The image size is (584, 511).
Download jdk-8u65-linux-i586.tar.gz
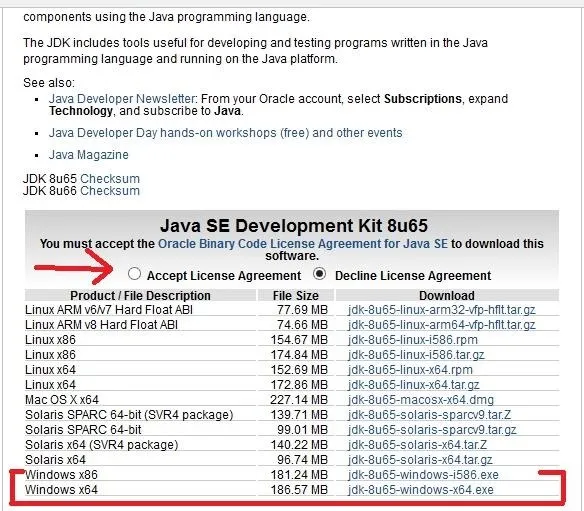[x=416, y=355]
